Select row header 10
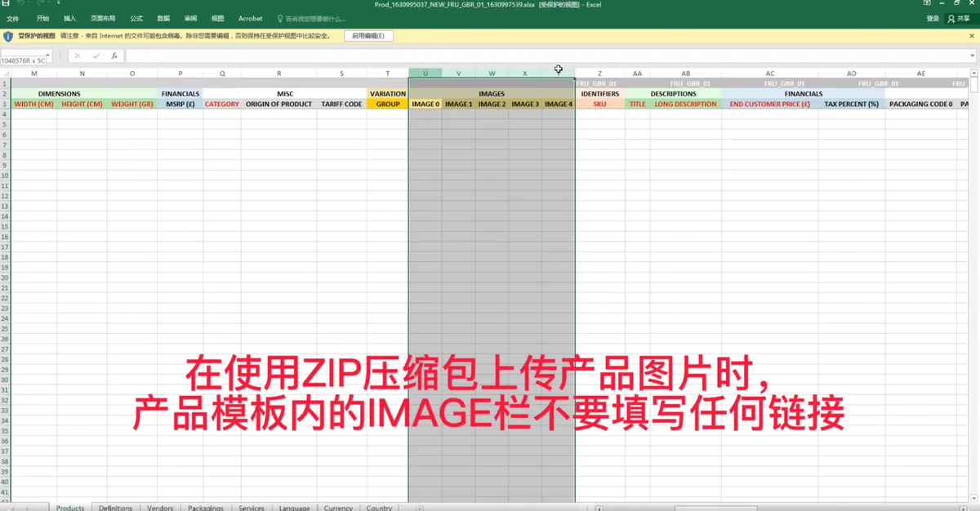Screen dimensions: 980x511 pyautogui.click(x=5, y=176)
